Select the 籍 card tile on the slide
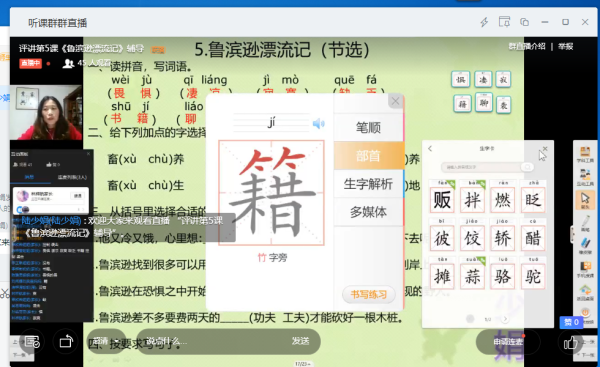The width and height of the screenshot is (600, 367). [462, 104]
